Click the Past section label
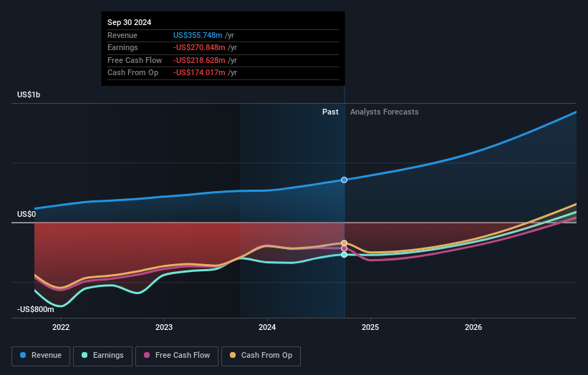Image resolution: width=588 pixels, height=375 pixels. coord(330,112)
